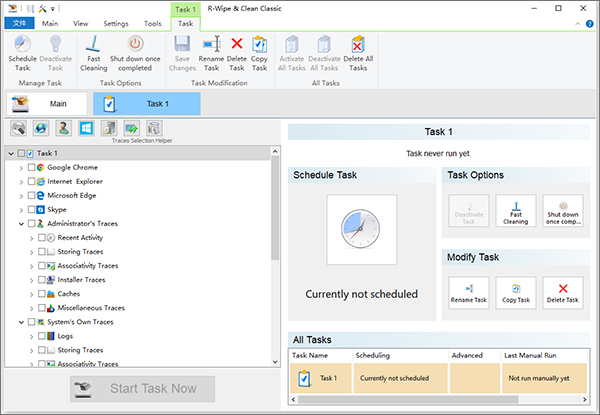Click the All Tasks horizontal scrollbar thumb
The height and width of the screenshot is (415, 600).
tap(408, 399)
